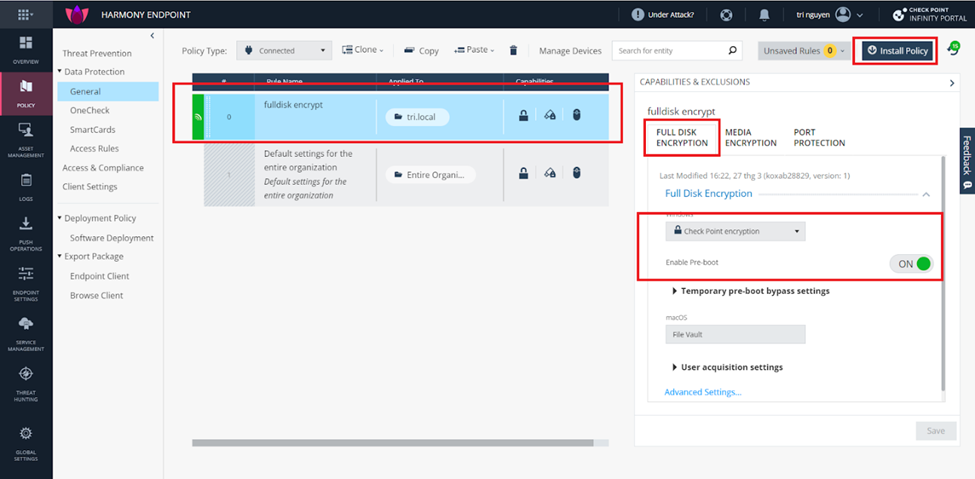Viewport: 975px width, 479px height.
Task: Expand Temporary pre-boot bypass settings
Action: tap(751, 291)
